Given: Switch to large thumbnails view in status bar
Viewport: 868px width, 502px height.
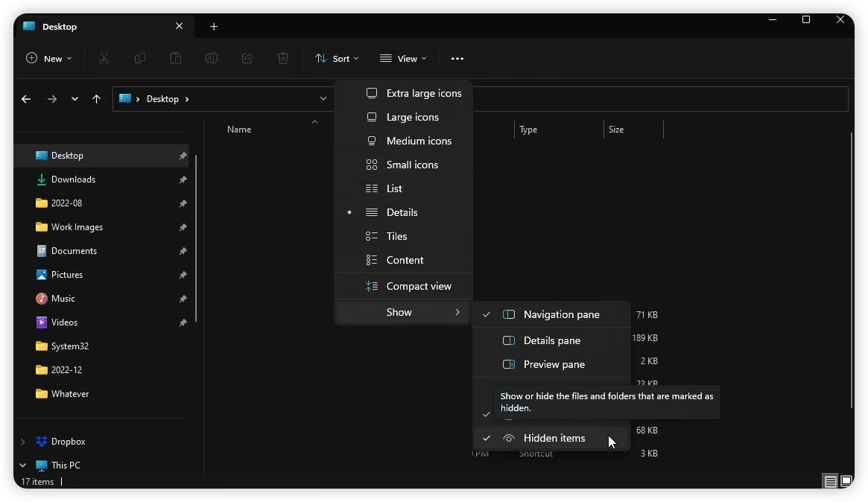Looking at the screenshot, I should click(846, 481).
